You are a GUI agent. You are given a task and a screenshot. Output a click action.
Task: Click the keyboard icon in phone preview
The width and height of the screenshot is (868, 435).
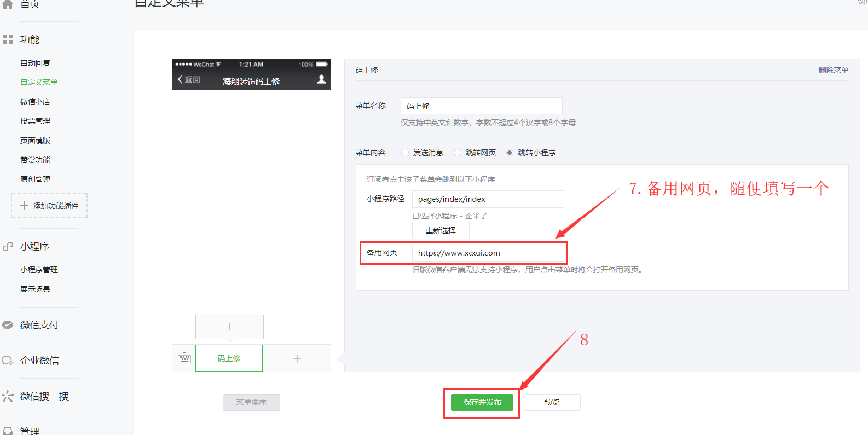click(x=184, y=358)
